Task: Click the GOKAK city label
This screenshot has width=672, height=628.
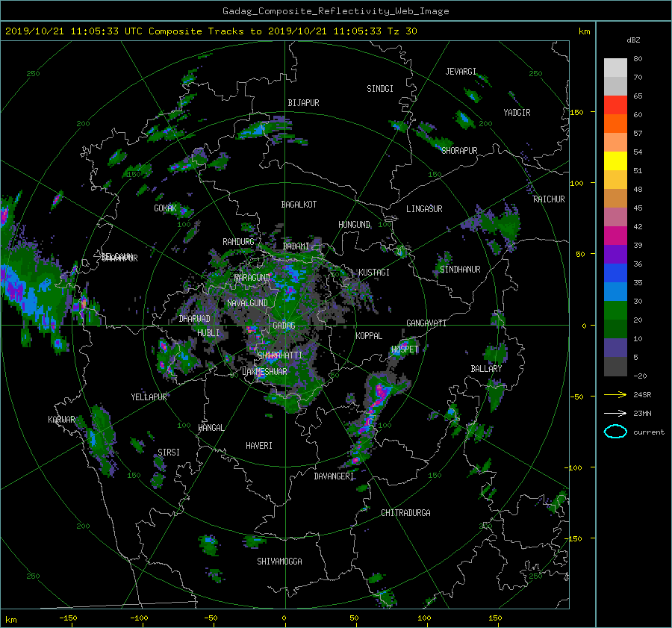Action: click(x=166, y=208)
